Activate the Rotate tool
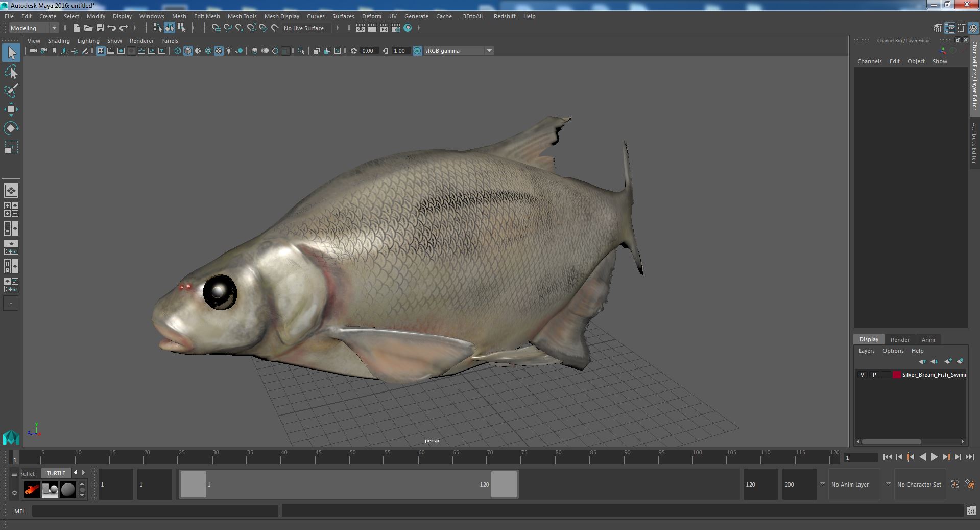 click(11, 128)
